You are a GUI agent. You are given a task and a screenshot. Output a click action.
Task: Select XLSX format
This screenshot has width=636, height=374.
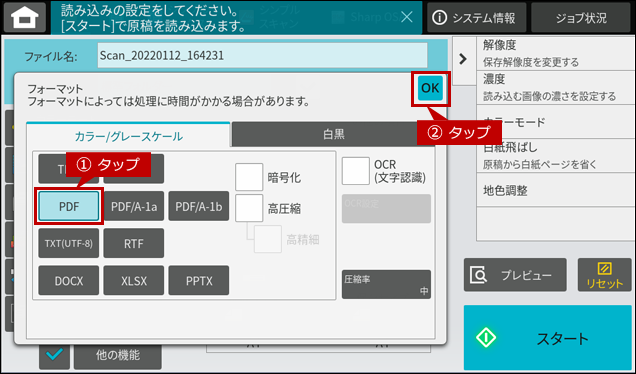(133, 280)
